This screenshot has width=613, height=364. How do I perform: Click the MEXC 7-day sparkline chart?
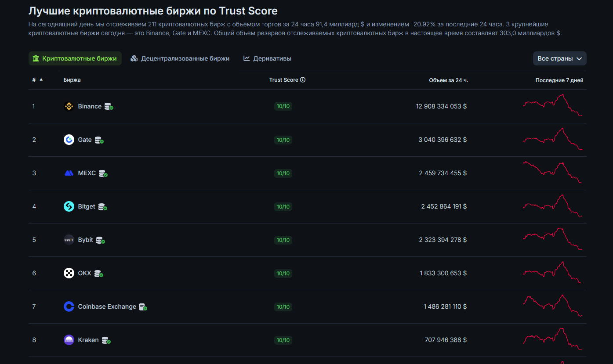click(x=552, y=172)
